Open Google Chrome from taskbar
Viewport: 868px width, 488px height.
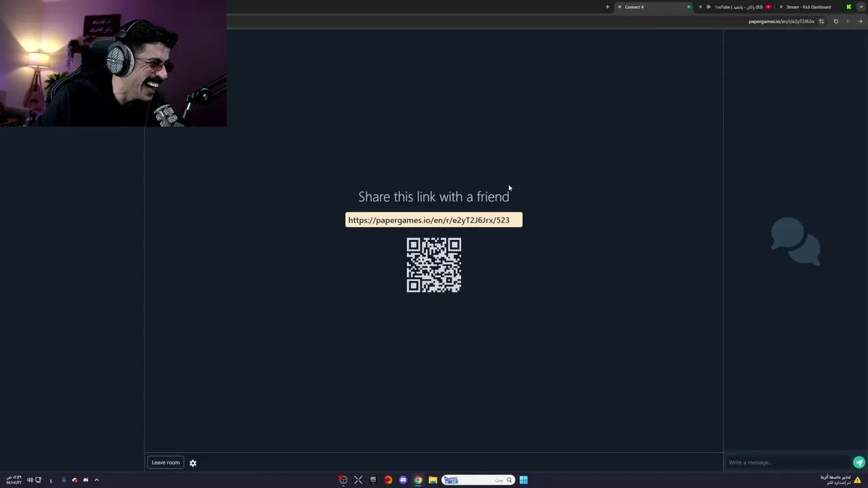point(418,480)
